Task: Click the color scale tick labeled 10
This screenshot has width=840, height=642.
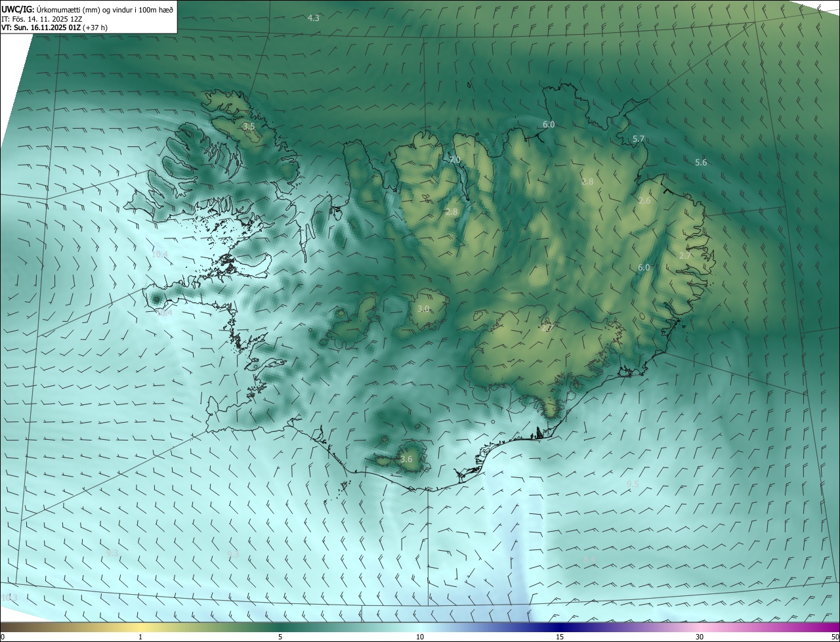Action: [420, 637]
